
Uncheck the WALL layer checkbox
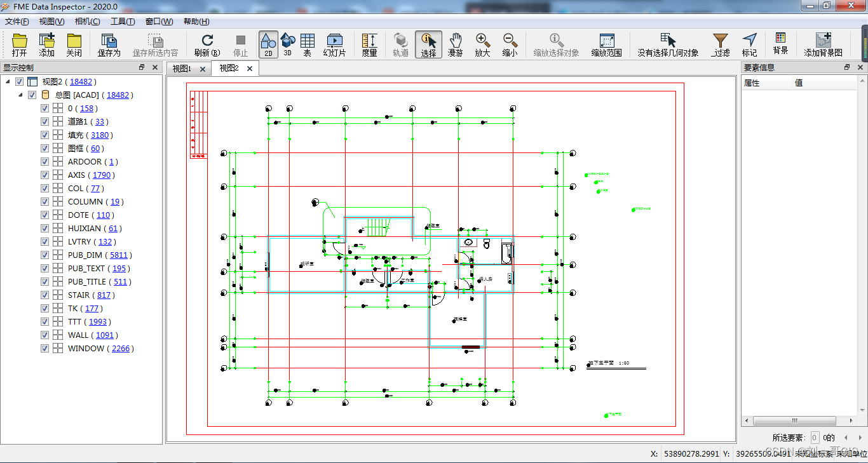[44, 335]
